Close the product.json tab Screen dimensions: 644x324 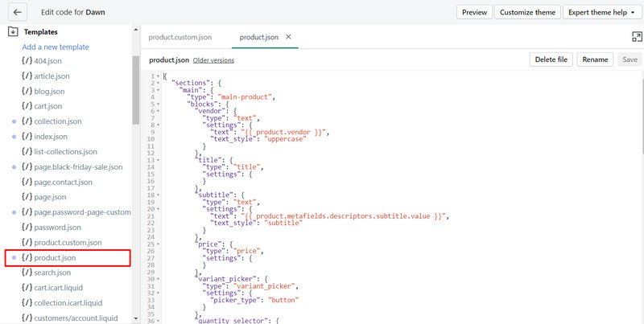tap(288, 37)
